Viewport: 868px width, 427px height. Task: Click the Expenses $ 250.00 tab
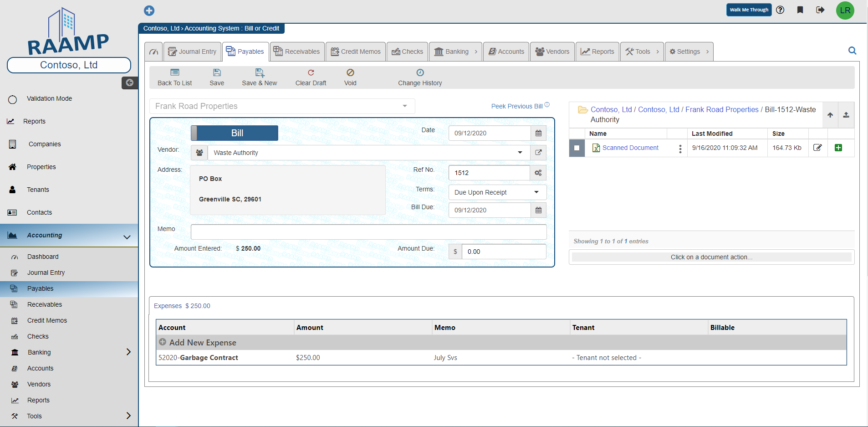point(182,306)
